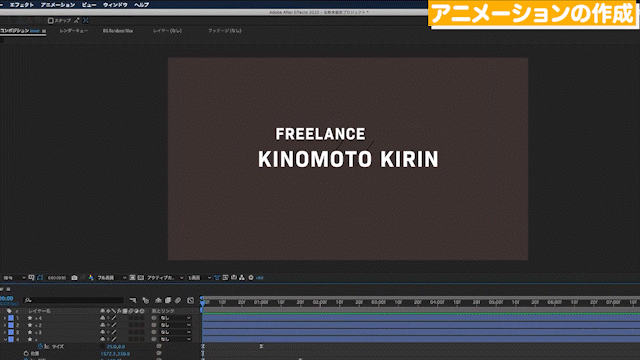Screen dimensions: 640x360
Task: Open layer 2 parent なし dropdown
Action: click(x=176, y=325)
